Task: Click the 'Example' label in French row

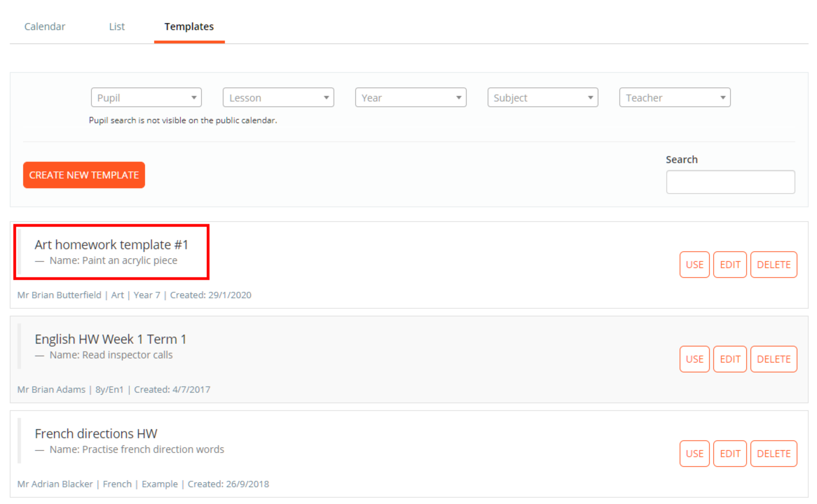Action: [160, 484]
